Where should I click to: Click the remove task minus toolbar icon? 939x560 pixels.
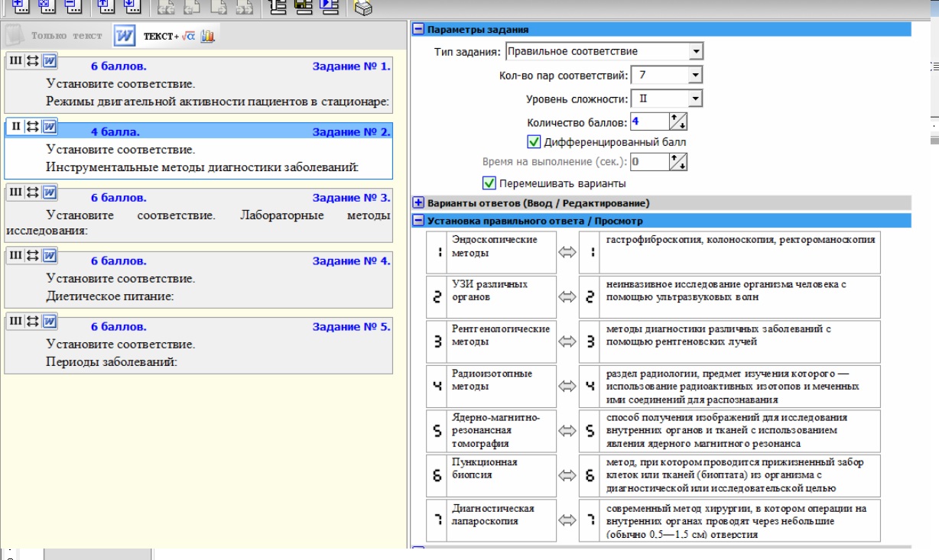point(73,7)
